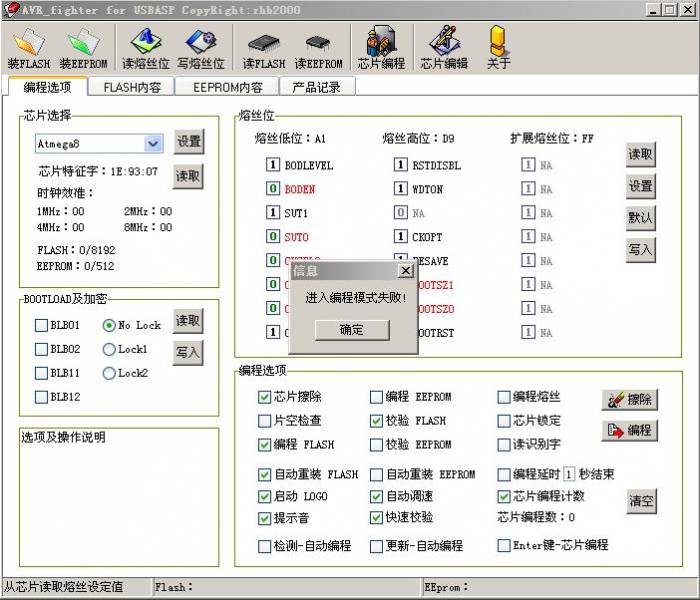Enable the 芯片锁定 checkbox

(504, 421)
